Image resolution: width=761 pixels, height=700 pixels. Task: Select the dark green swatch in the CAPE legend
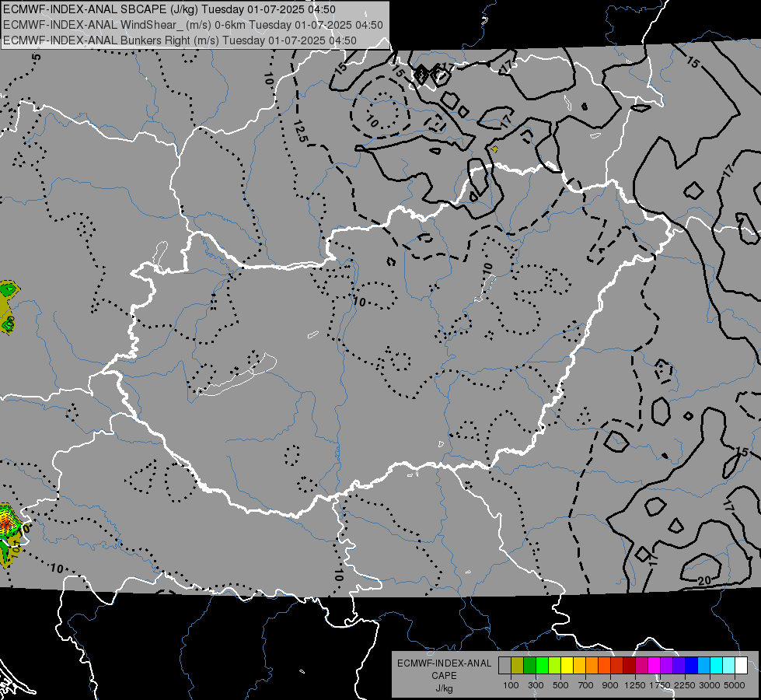(529, 666)
